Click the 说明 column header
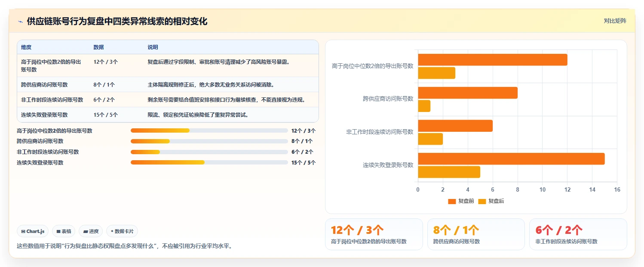The width and height of the screenshot is (644, 267). (153, 47)
